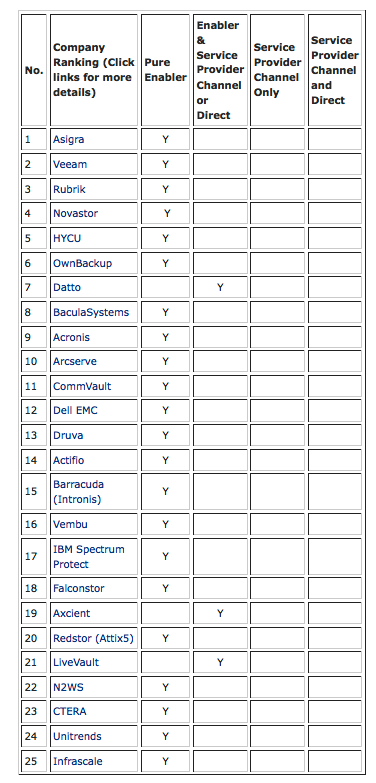This screenshot has height=783, width=376.
Task: Open the N2WS company link
Action: coord(68,687)
